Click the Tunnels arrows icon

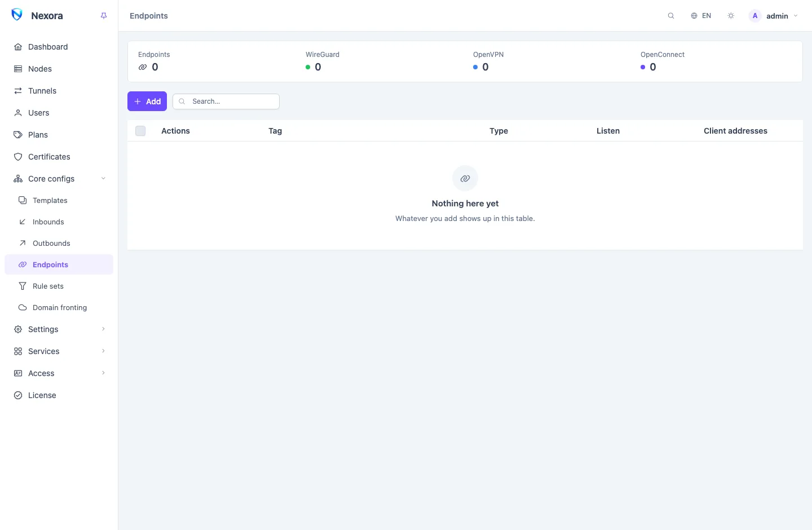[x=18, y=91]
